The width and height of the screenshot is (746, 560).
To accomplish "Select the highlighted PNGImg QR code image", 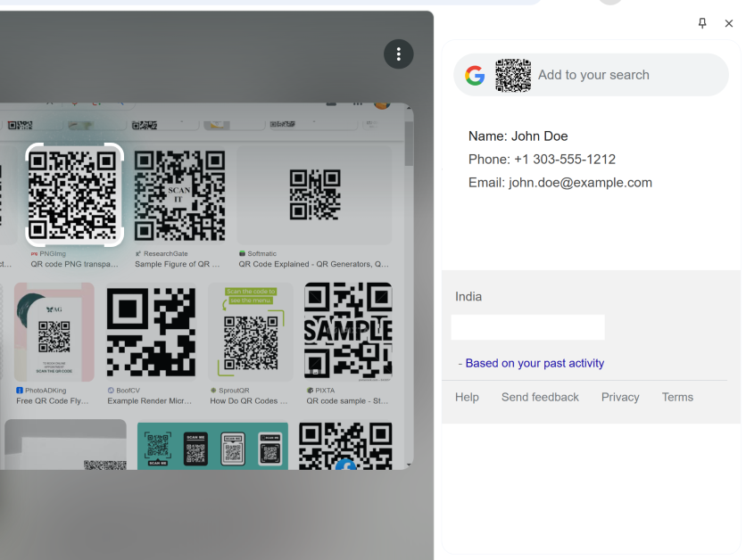I will [74, 195].
